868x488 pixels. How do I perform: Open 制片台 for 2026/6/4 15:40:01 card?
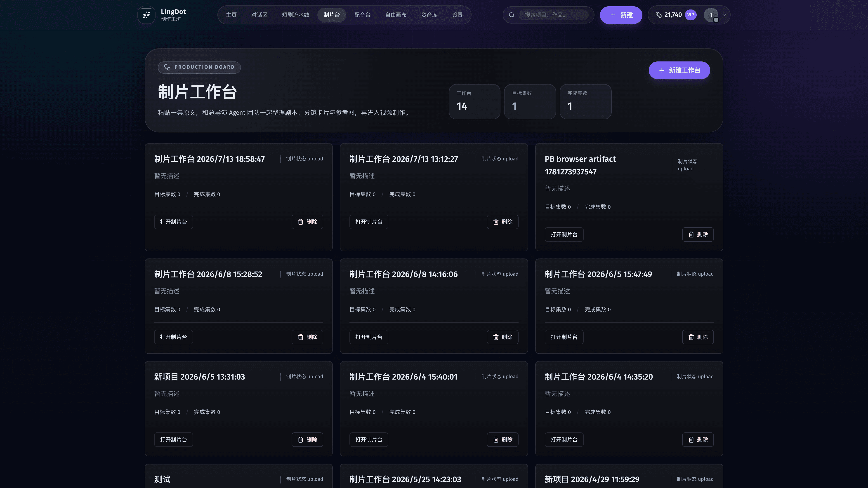pos(369,440)
